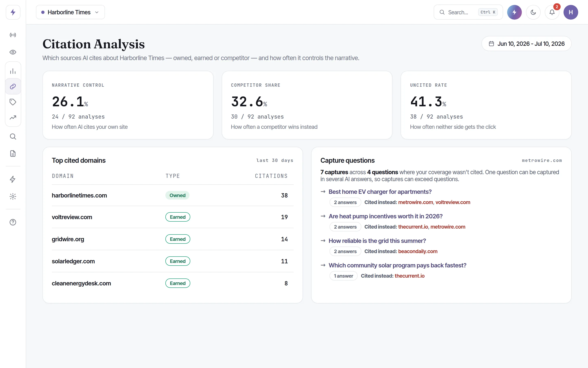Click the metrowire.com label in Capture questions header
Screen dimensions: 588x368
point(542,160)
